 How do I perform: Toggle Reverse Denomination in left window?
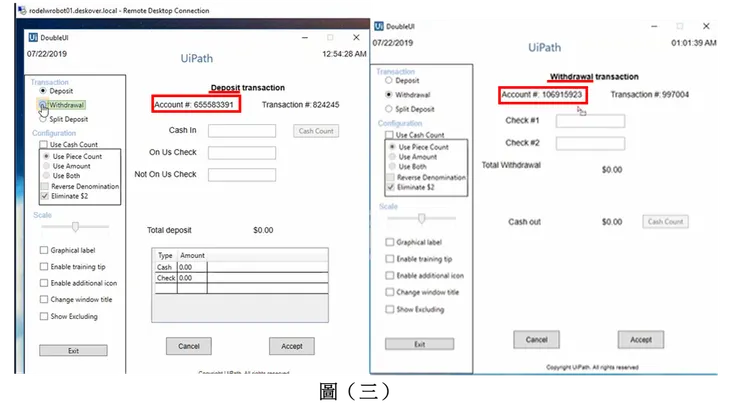click(45, 186)
